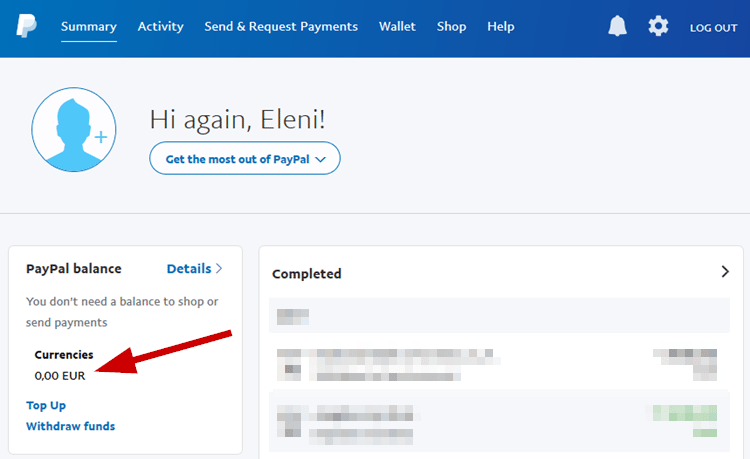Open Send & Request Payments

coord(281,27)
